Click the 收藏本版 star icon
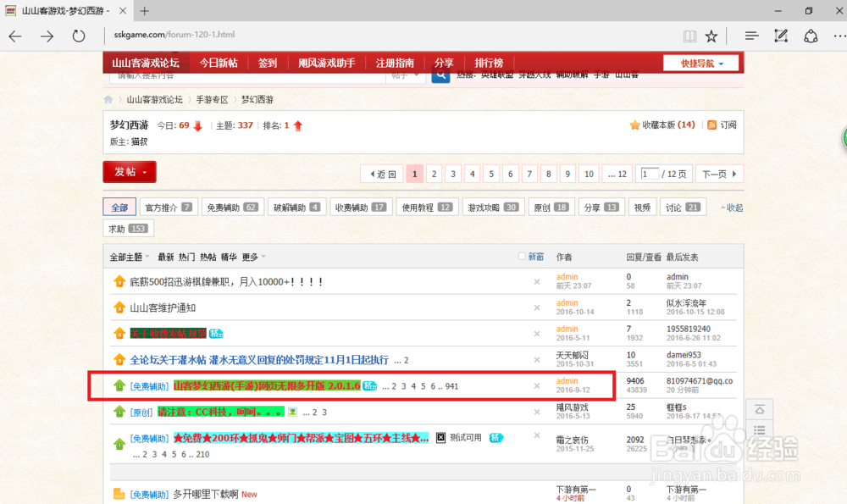The width and height of the screenshot is (847, 504). (x=634, y=125)
